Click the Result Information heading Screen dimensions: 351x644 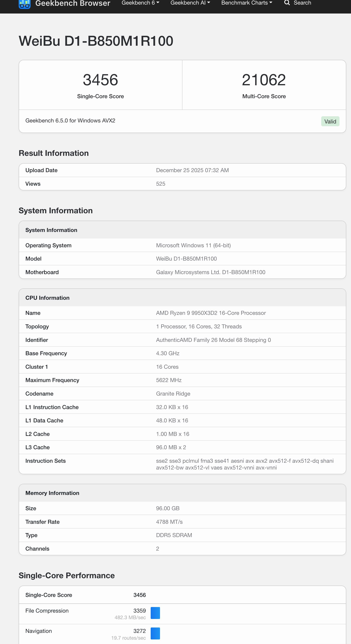tap(54, 153)
